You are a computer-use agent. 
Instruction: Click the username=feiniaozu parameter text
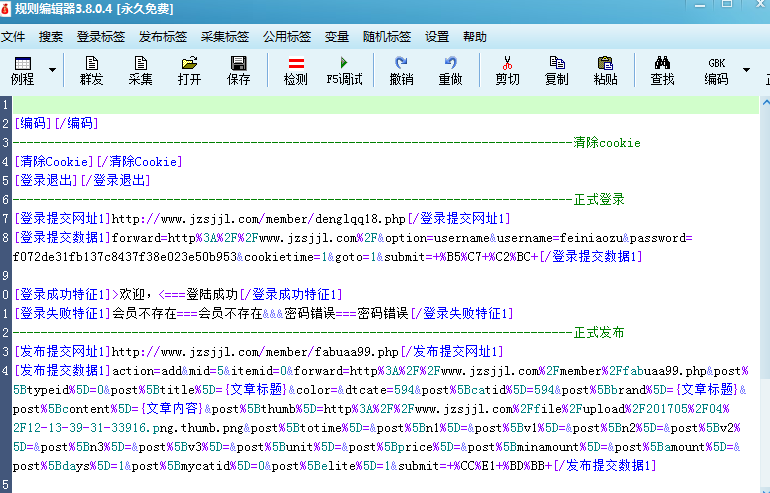point(560,238)
